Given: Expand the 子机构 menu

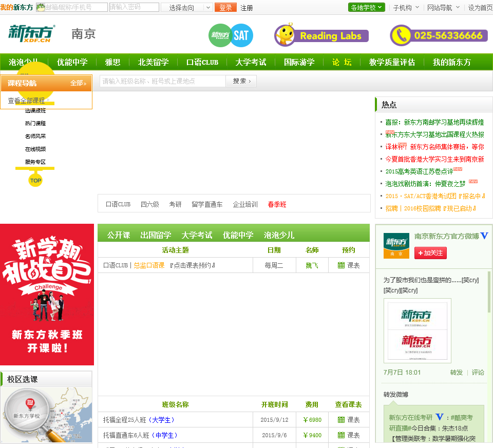Looking at the screenshot, I should (406, 8).
